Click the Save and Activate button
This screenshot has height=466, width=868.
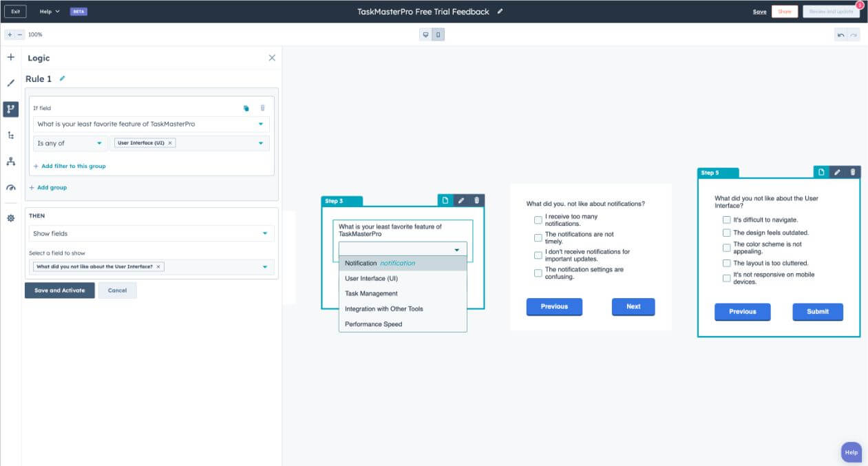click(x=60, y=290)
